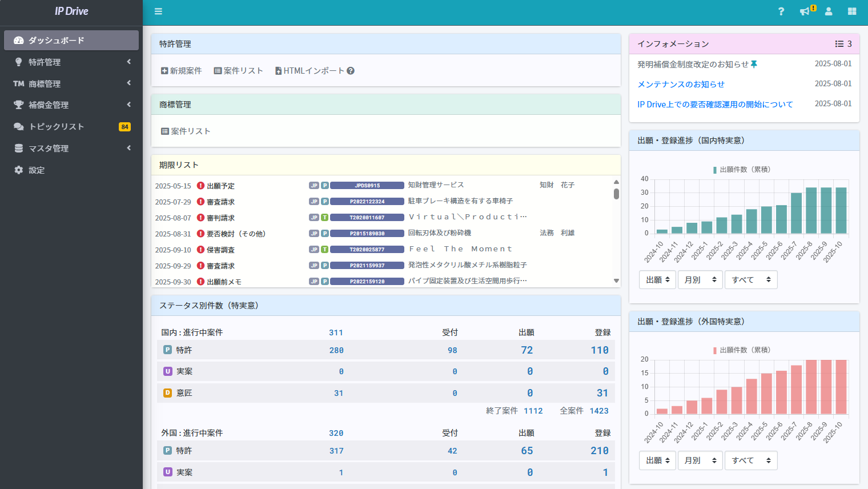Click case number badge JPDS0915
Image resolution: width=868 pixels, height=489 pixels.
click(x=367, y=186)
